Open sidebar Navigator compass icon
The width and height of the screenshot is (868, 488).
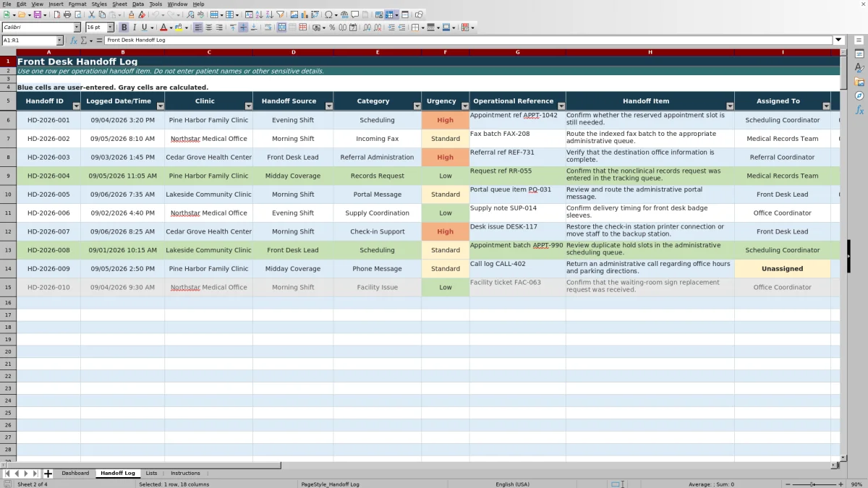[859, 95]
